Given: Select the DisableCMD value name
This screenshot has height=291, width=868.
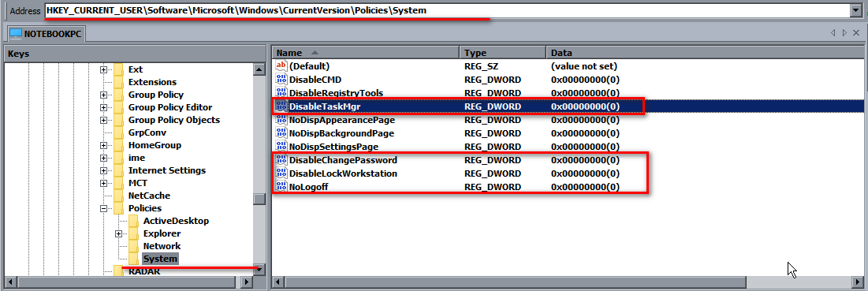Looking at the screenshot, I should click(315, 80).
